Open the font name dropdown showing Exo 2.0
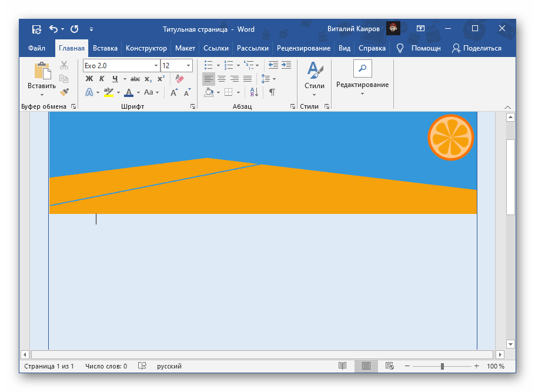The height and width of the screenshot is (392, 535). (156, 66)
